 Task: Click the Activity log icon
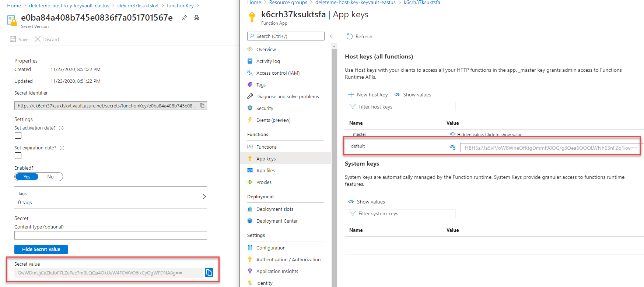point(250,61)
